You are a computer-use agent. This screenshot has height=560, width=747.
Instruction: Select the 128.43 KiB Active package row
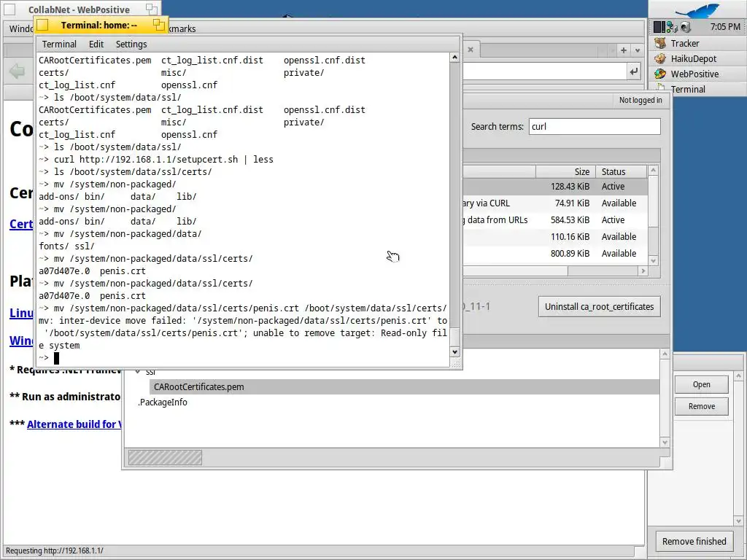(555, 187)
